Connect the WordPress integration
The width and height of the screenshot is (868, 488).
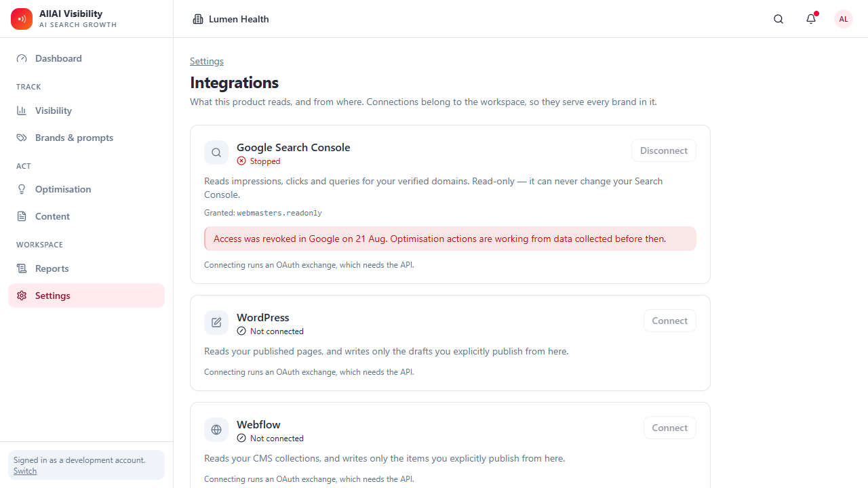tap(670, 321)
